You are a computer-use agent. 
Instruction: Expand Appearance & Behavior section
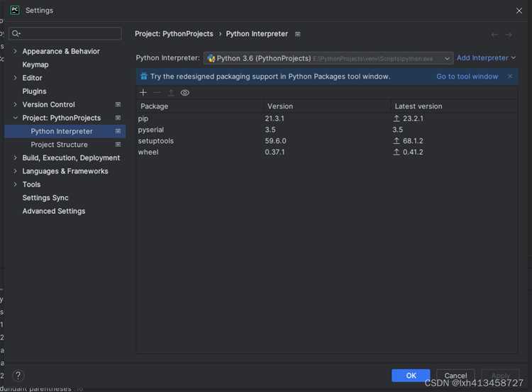click(x=15, y=51)
